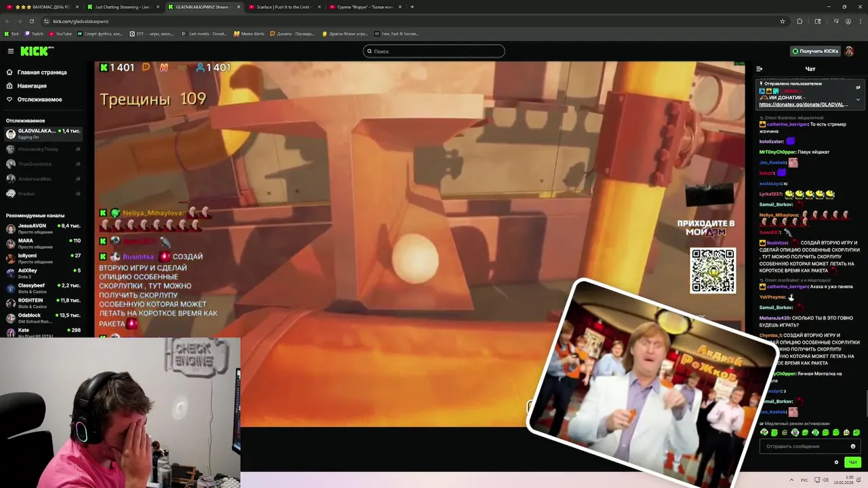Switch to the first YouTube tab ВАНОМАС
This screenshot has width=868, height=488.
coord(43,7)
